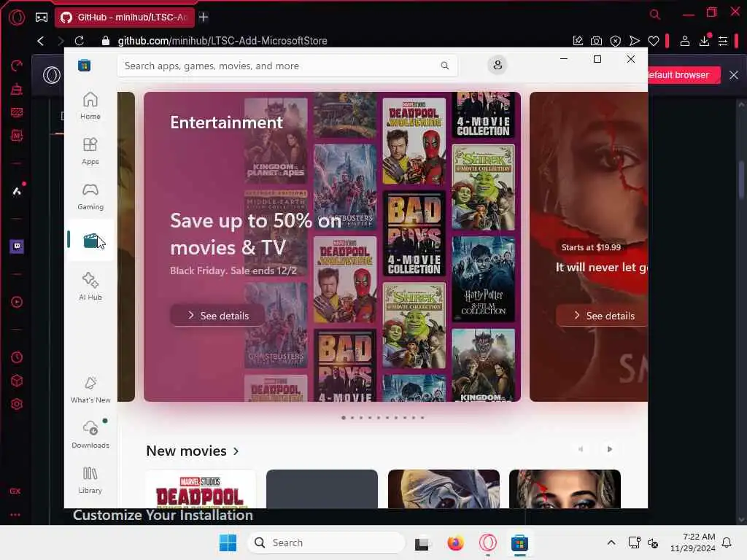Open the three-dots menu in Opera sidebar
Image resolution: width=747 pixels, height=560 pixels.
15,515
